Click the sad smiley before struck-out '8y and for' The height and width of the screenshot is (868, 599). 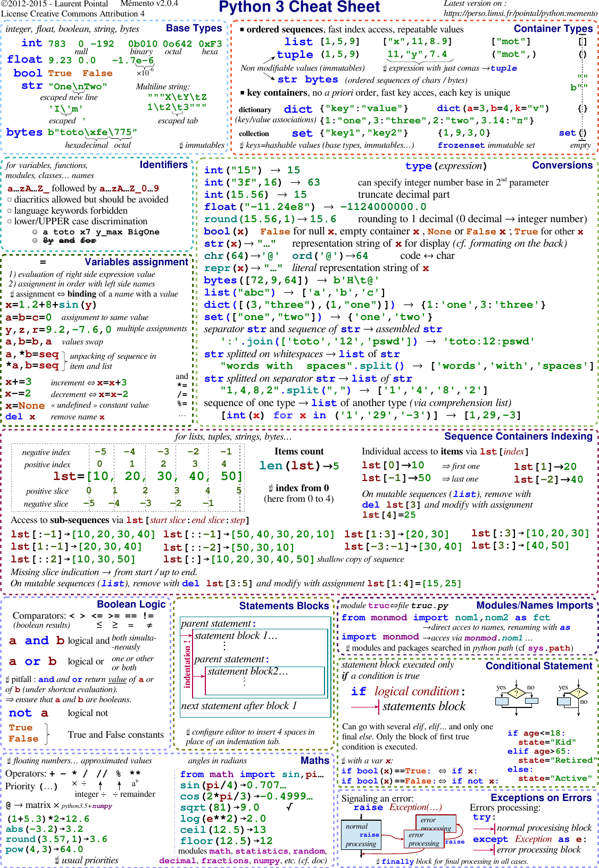point(35,241)
